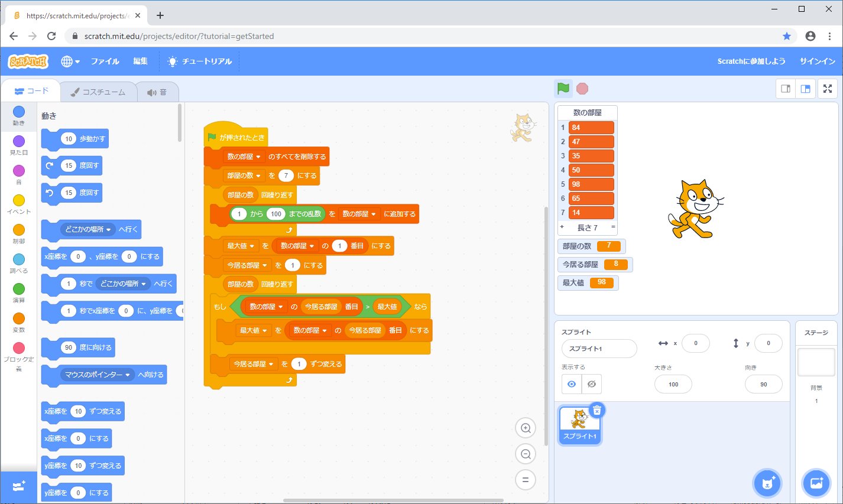Zoom in on the code workspace

click(525, 428)
